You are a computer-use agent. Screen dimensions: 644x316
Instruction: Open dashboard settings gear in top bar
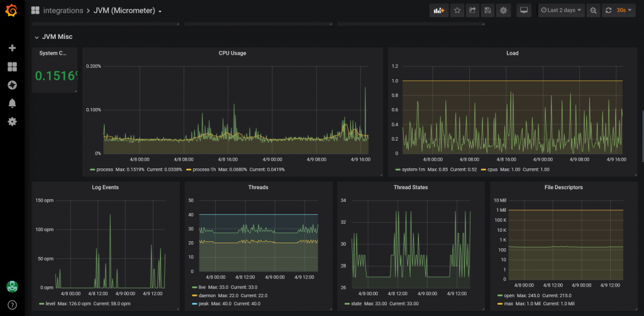tap(503, 11)
